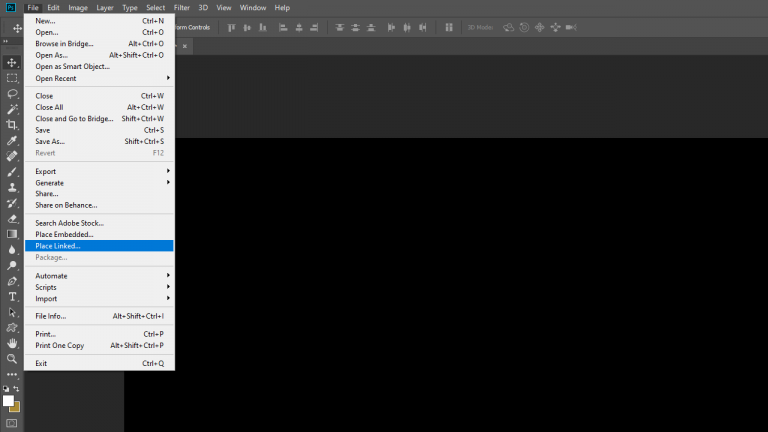Select the Custom Shape tool
768x432 pixels.
[x=12, y=328]
